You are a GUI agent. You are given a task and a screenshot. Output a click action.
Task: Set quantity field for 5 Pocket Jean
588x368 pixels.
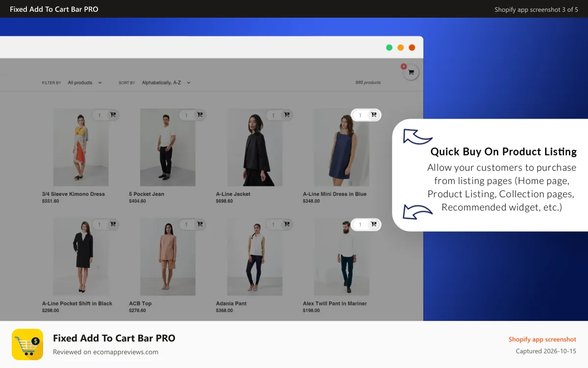point(187,115)
